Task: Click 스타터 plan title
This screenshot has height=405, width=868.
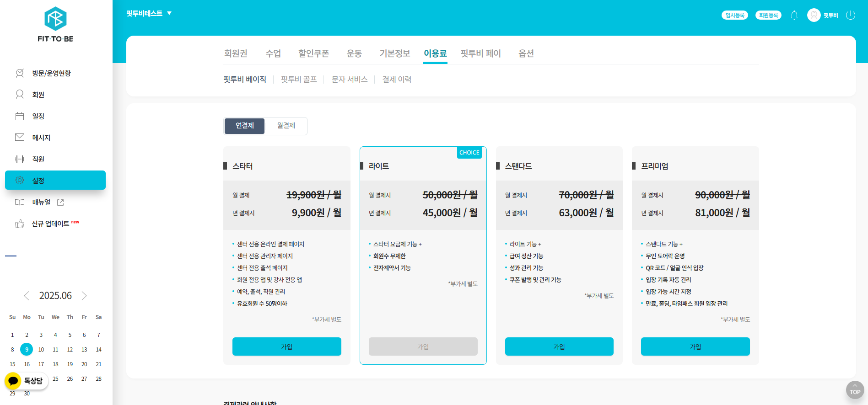Action: pos(243,166)
